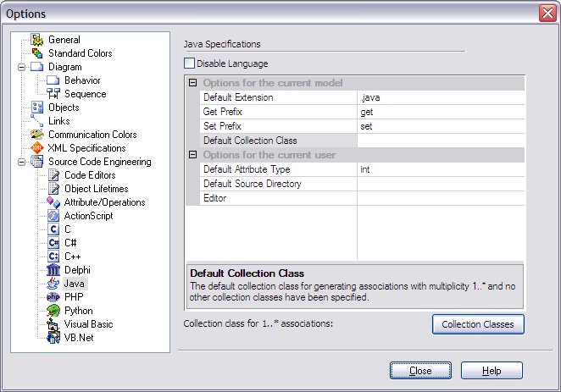The width and height of the screenshot is (561, 392).
Task: Click the Communication Colors palette icon
Action: click(x=36, y=135)
